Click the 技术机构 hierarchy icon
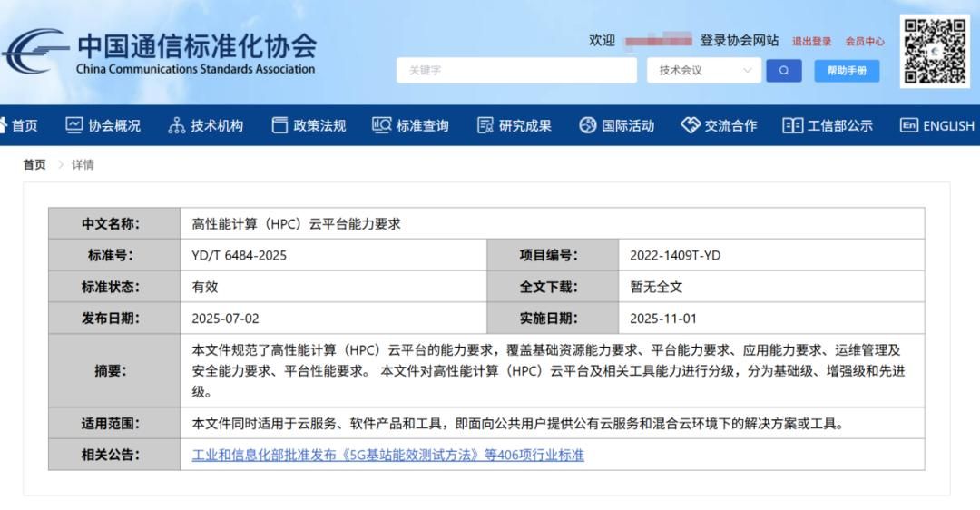The height and width of the screenshot is (510, 980). click(x=177, y=125)
